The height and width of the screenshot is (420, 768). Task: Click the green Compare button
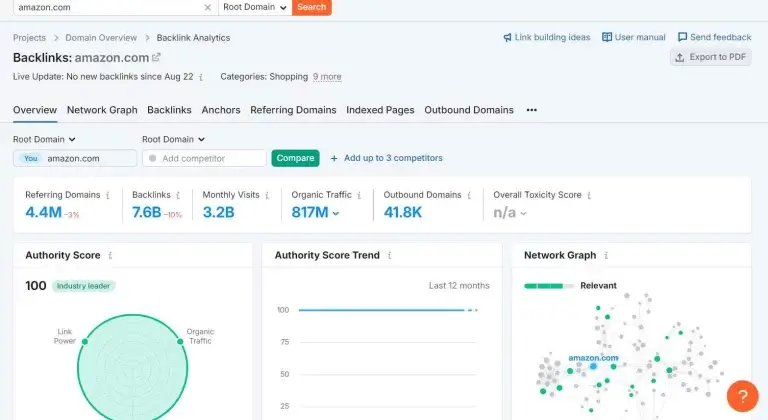[295, 158]
